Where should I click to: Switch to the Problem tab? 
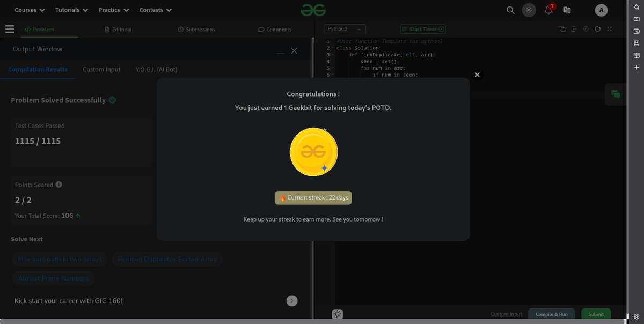(39, 30)
